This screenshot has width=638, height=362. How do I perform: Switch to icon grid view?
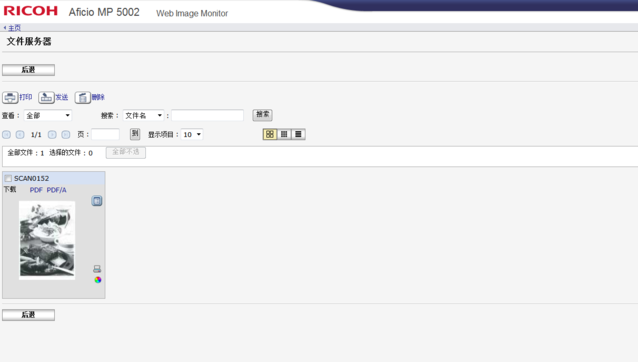point(284,134)
